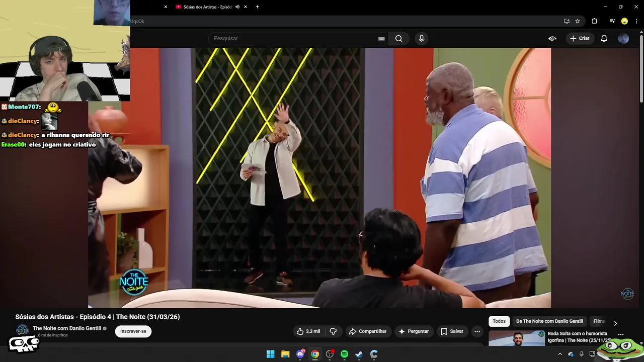The height and width of the screenshot is (362, 644).
Task: Bookmark this page with the star icon
Action: pyautogui.click(x=578, y=21)
